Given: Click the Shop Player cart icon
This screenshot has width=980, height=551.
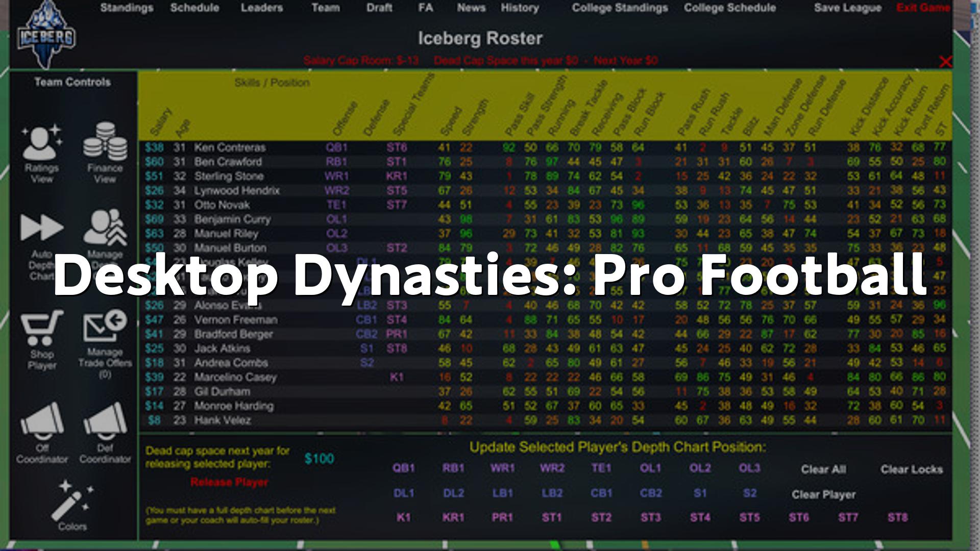Looking at the screenshot, I should [x=42, y=328].
